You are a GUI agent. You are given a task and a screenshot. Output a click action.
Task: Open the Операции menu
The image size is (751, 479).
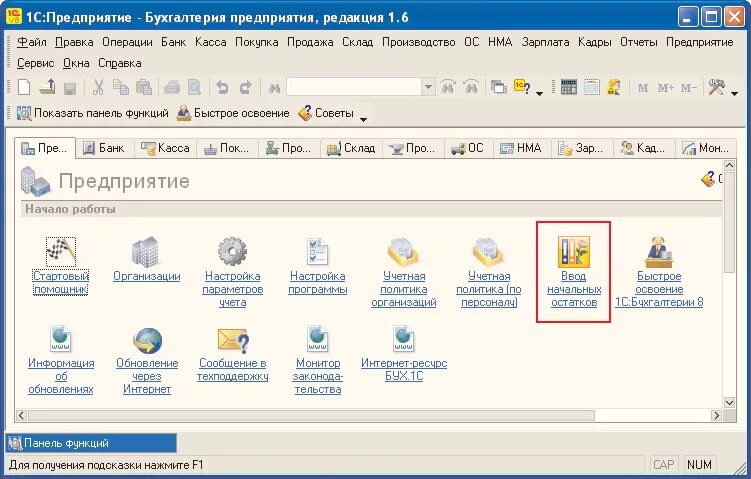(x=127, y=42)
